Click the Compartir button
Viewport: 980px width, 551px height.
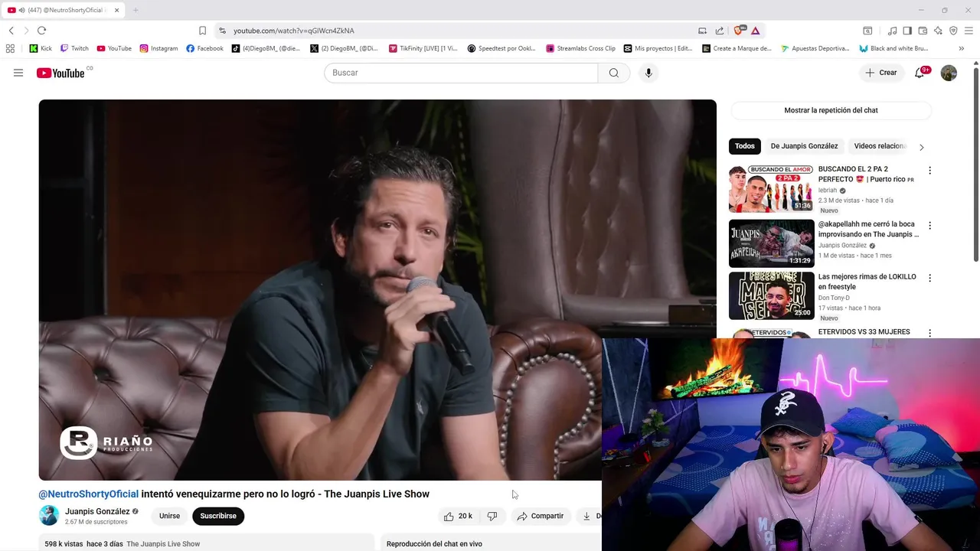(x=541, y=516)
